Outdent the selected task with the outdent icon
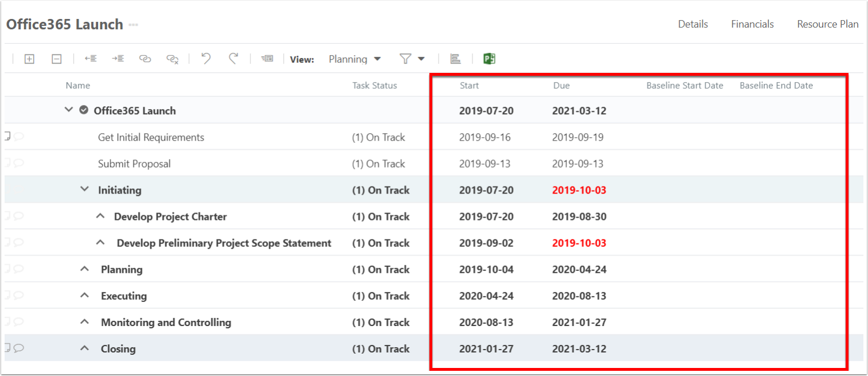The height and width of the screenshot is (376, 868). coord(91,59)
